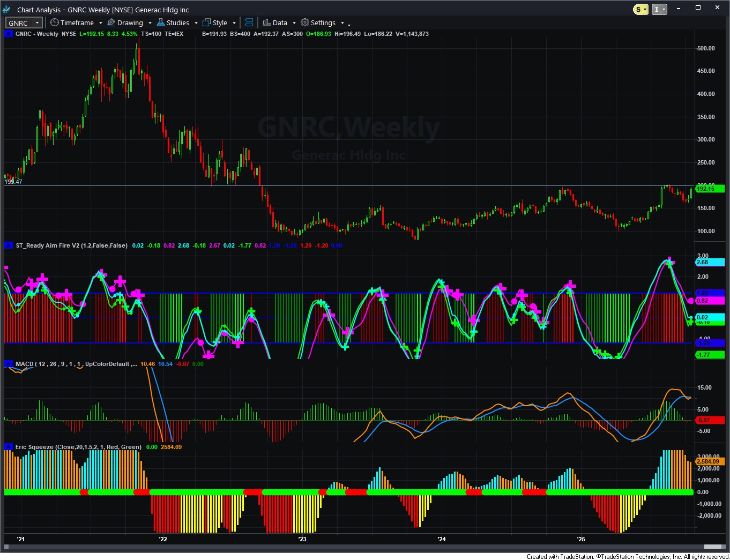Image resolution: width=730 pixels, height=560 pixels.
Task: Click the Settings gear icon
Action: coord(305,23)
